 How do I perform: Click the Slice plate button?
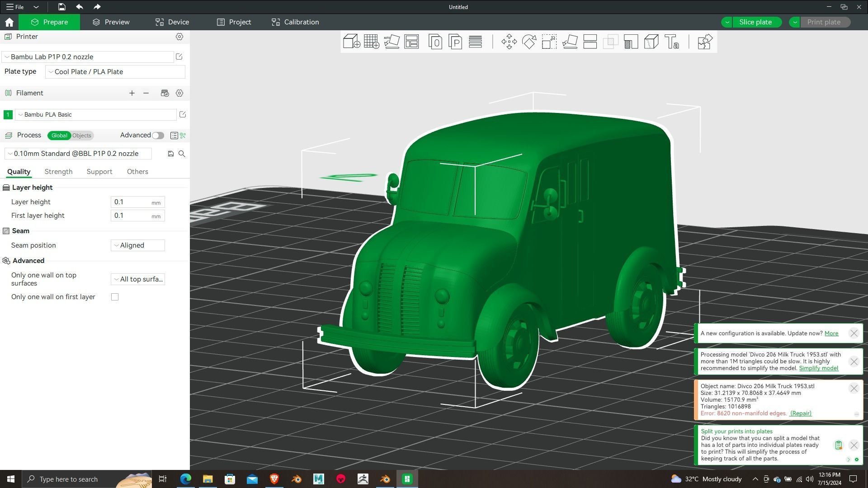756,22
